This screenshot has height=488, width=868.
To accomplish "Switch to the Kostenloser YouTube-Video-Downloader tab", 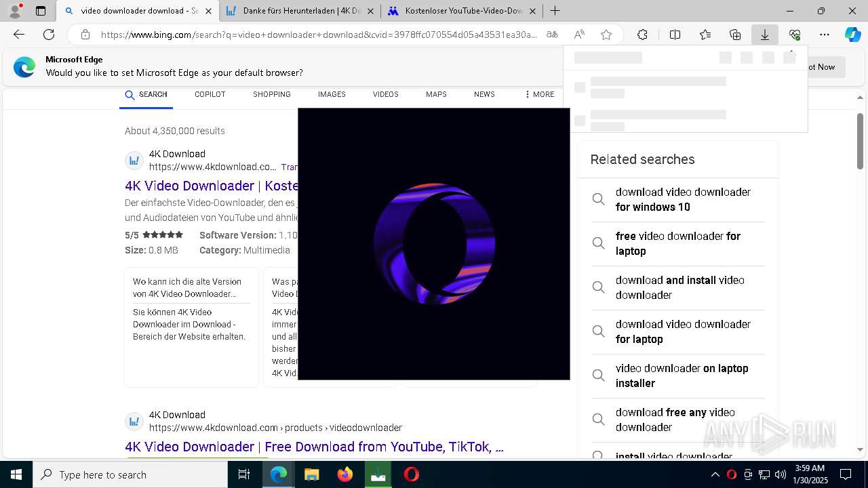I will click(x=462, y=11).
